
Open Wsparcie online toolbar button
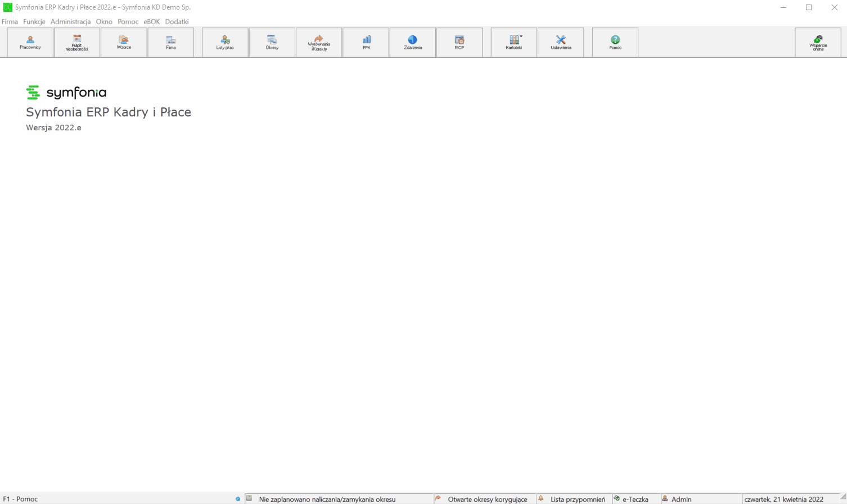(818, 42)
